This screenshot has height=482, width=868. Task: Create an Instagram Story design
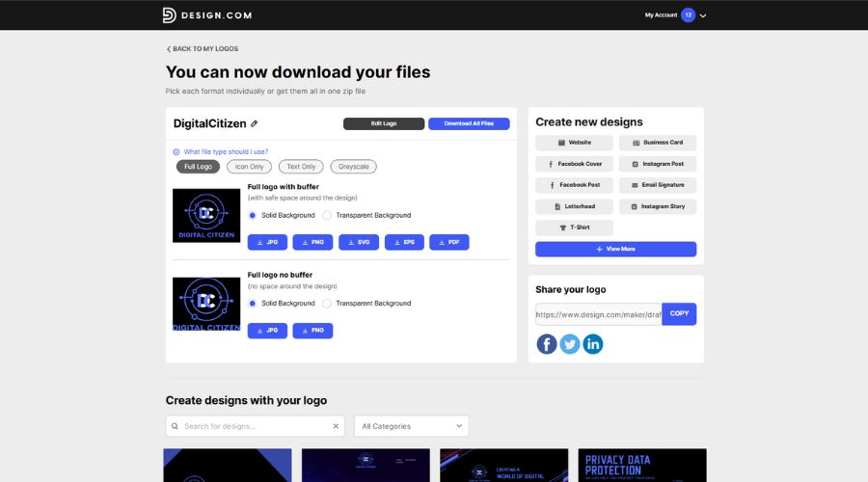[x=658, y=206]
